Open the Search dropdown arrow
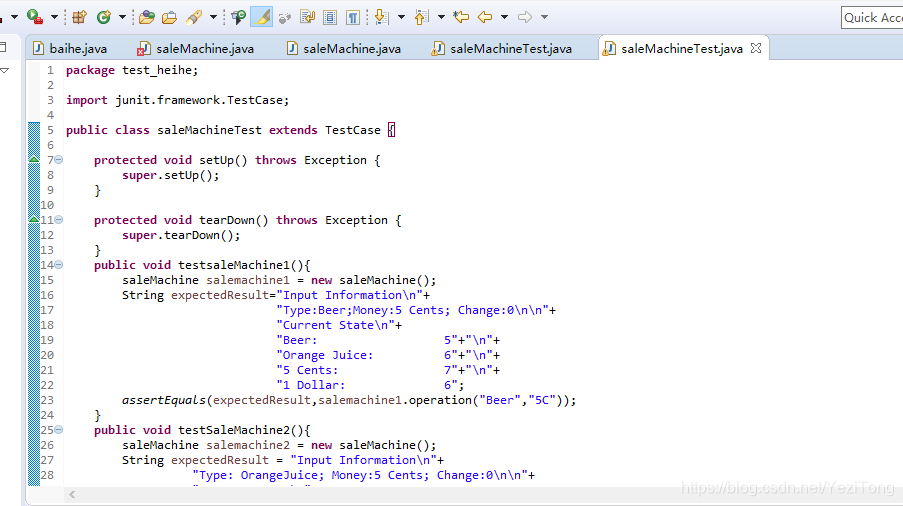 click(x=213, y=17)
